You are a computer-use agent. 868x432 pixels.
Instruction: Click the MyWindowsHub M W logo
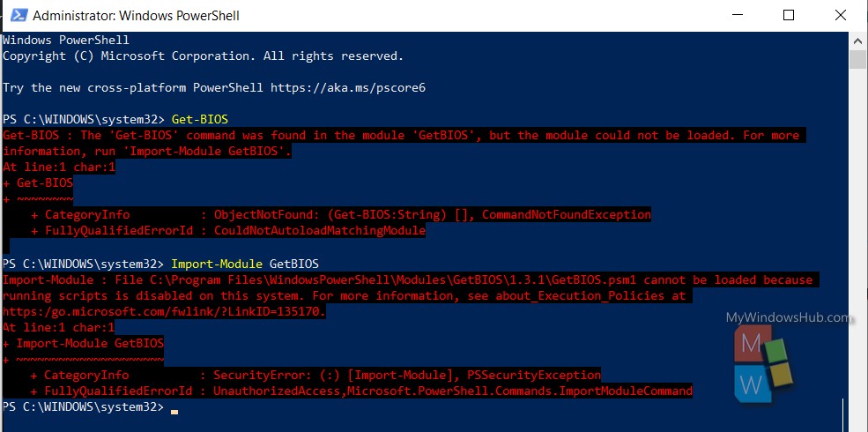coord(764,362)
